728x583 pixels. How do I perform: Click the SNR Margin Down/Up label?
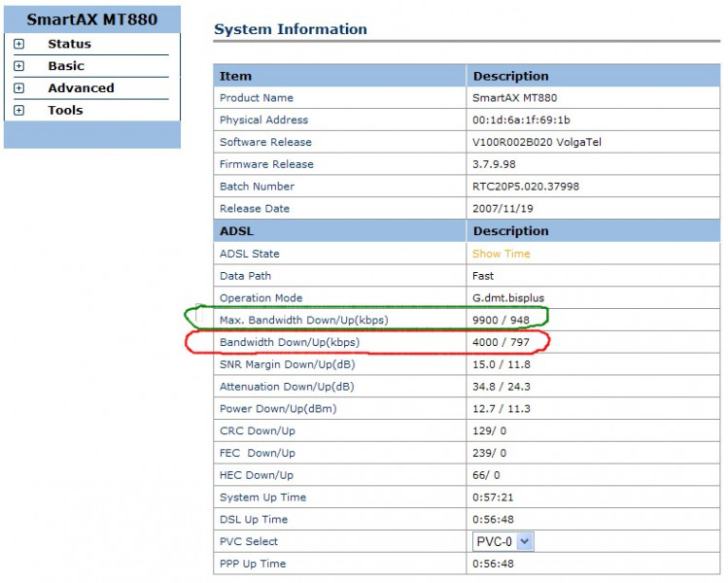287,364
